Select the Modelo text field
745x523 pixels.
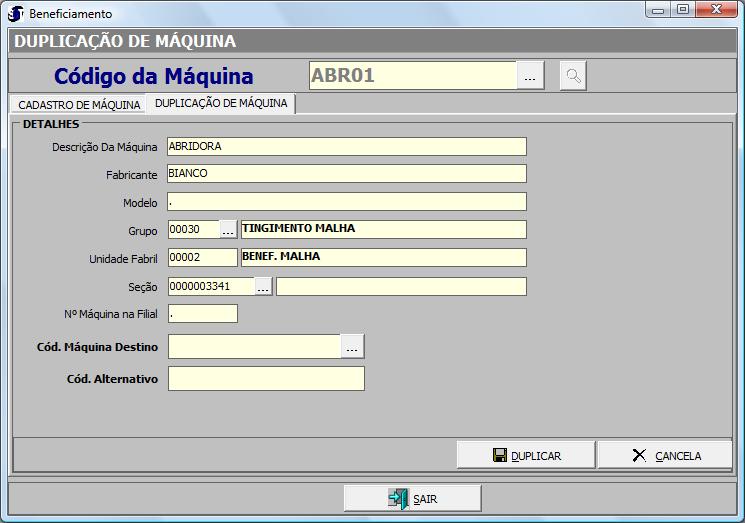click(x=346, y=202)
